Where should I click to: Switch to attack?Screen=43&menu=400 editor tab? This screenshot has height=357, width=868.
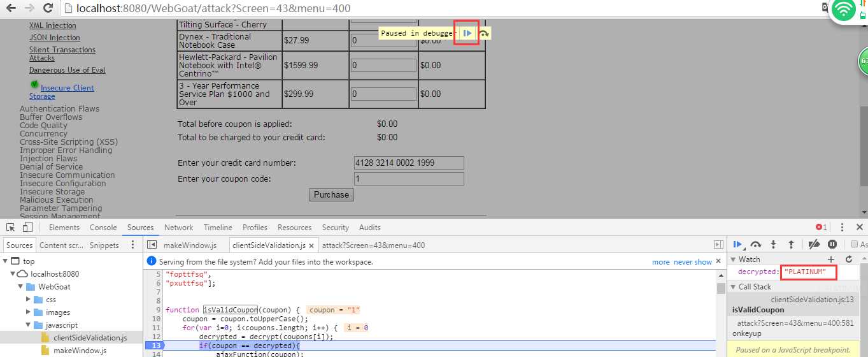(x=373, y=245)
